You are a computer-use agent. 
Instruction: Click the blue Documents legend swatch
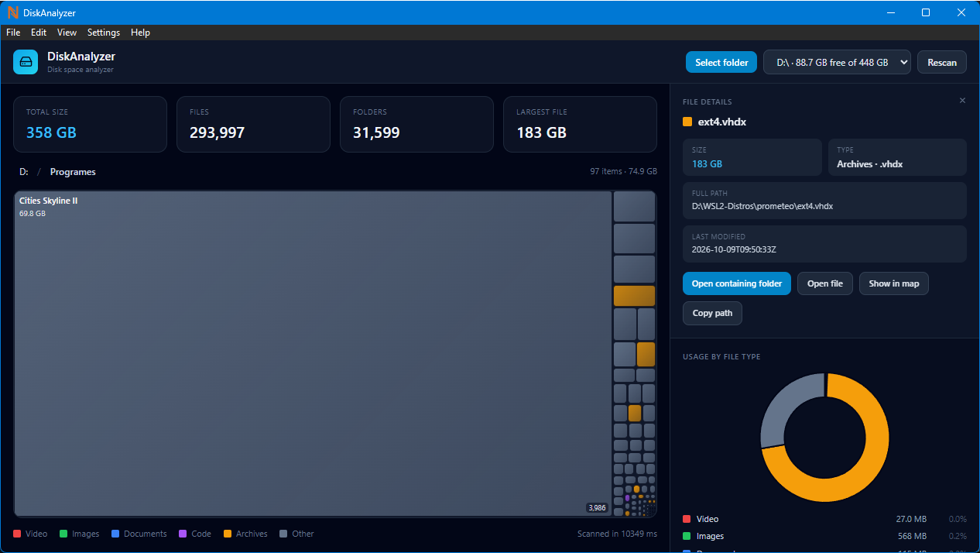coord(115,534)
